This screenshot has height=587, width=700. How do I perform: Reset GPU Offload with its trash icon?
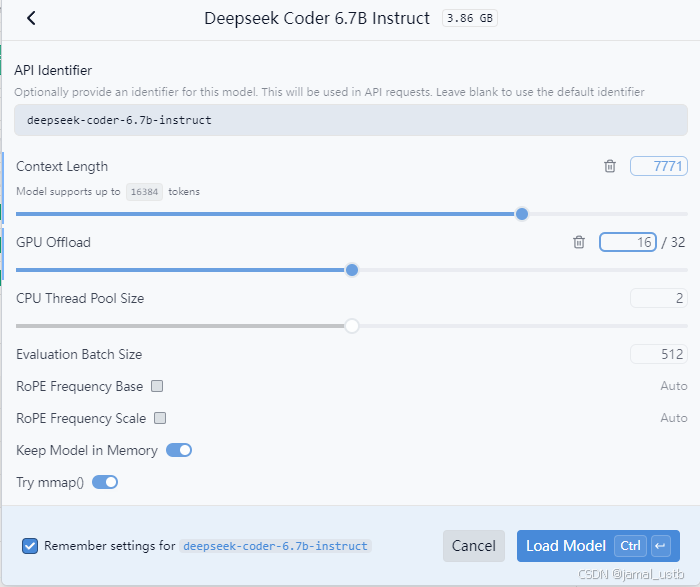579,242
